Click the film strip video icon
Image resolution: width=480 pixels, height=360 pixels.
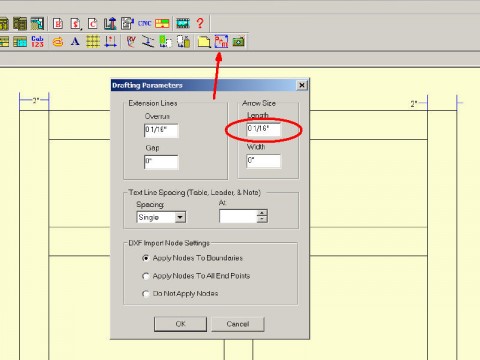[183, 23]
